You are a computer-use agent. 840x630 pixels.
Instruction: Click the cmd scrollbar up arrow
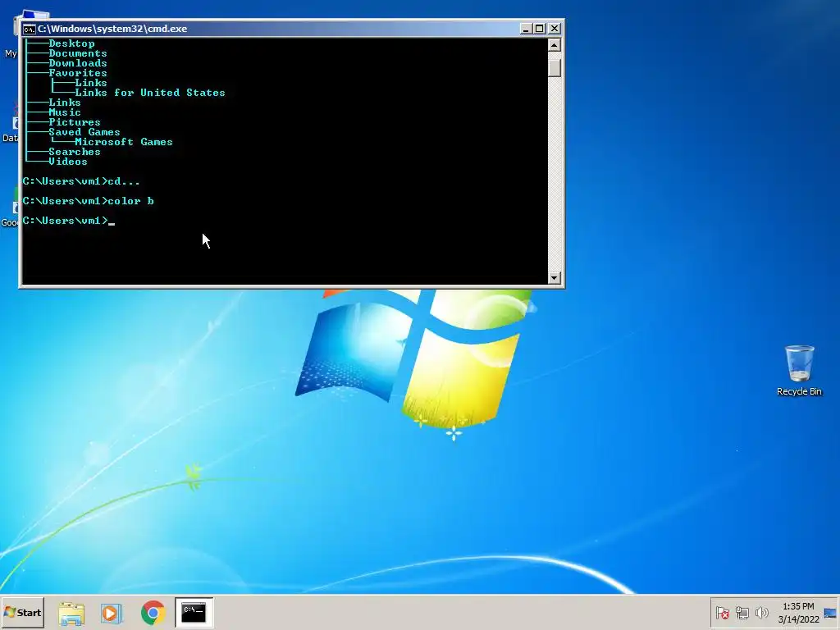(555, 45)
